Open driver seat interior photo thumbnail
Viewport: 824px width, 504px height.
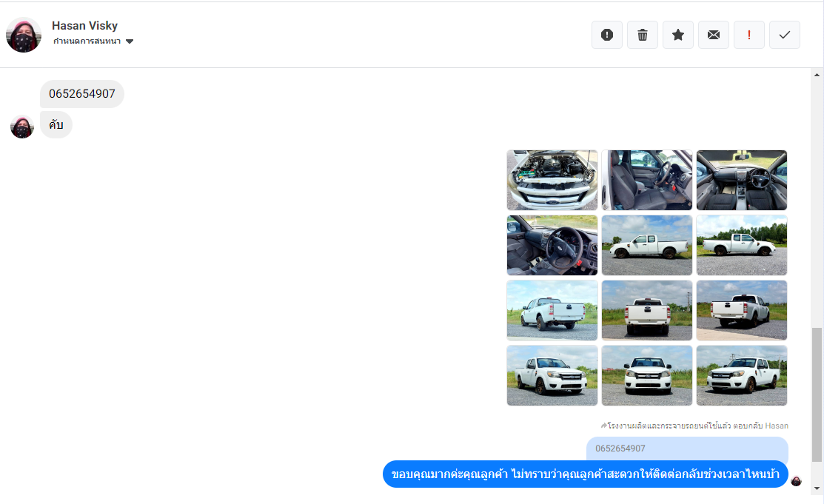click(x=647, y=181)
